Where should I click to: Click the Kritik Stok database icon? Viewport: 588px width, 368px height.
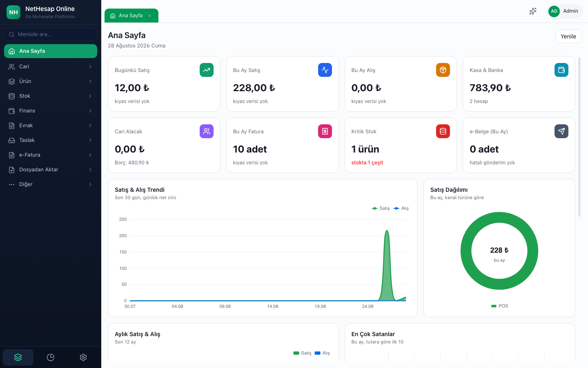click(443, 131)
